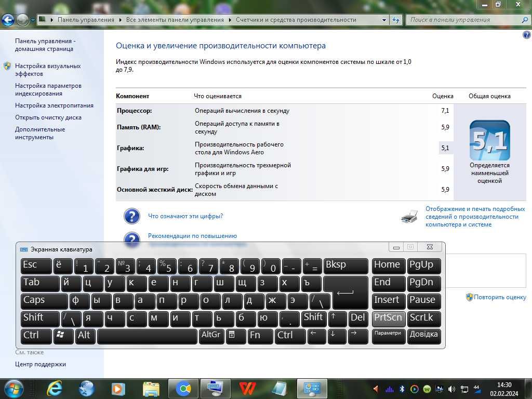
Task: Click question icon beside 'Что означают эти цифры?'
Action: tap(132, 216)
